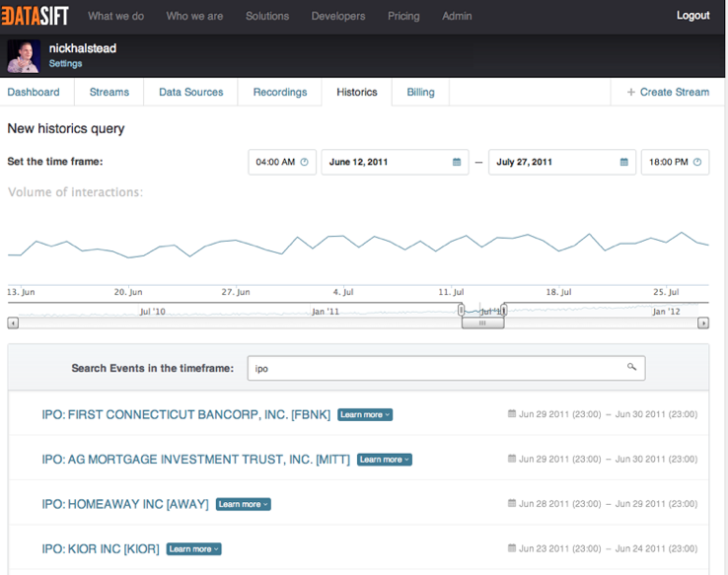This screenshot has height=575, width=728.
Task: Click the timeline range slider handle
Action: point(482,323)
